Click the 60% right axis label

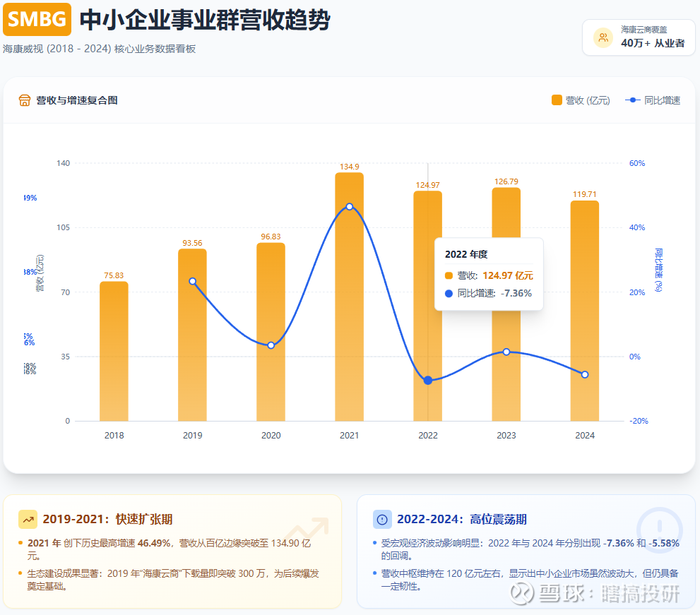point(637,163)
